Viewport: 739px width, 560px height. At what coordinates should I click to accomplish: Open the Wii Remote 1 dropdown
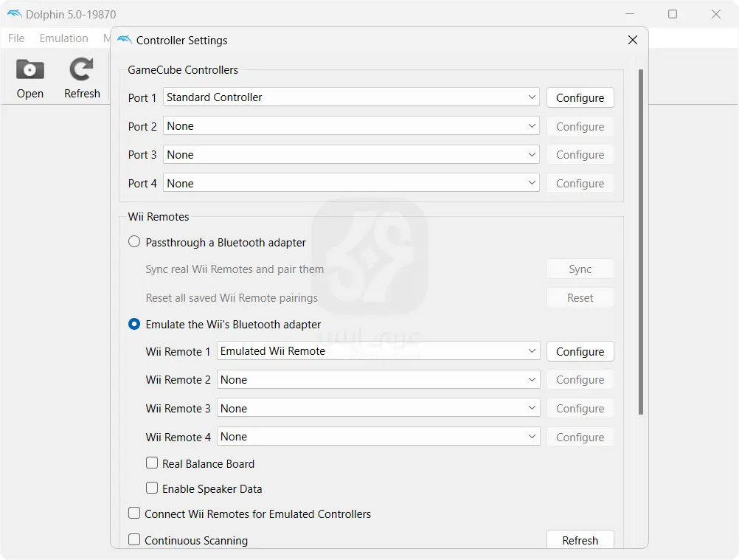pyautogui.click(x=378, y=351)
